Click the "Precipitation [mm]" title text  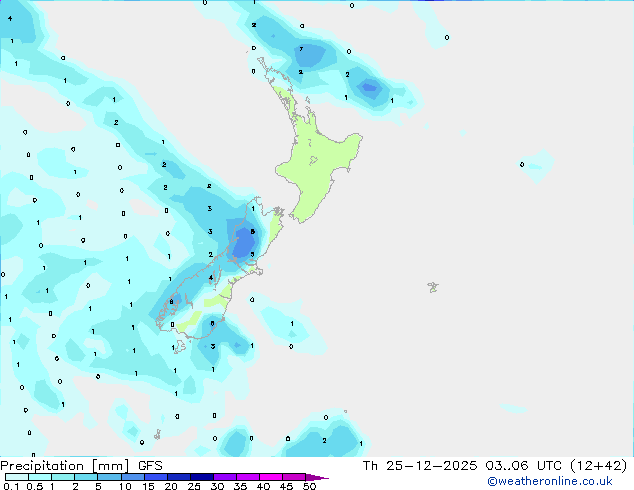(x=64, y=466)
